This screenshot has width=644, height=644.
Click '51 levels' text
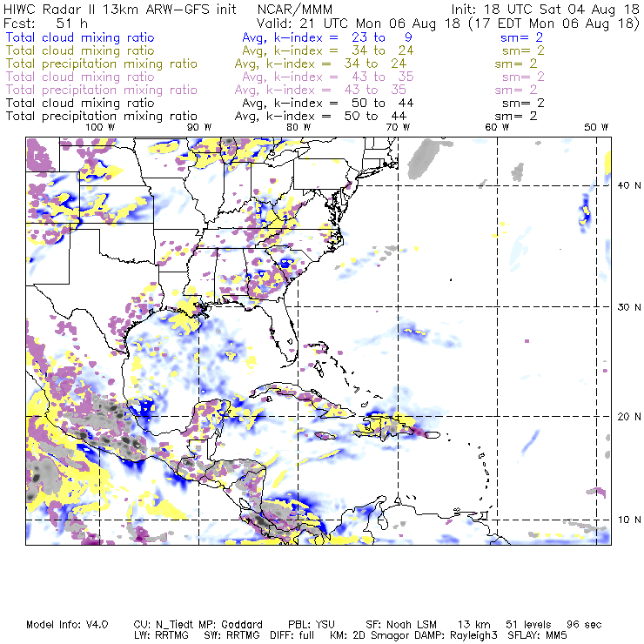click(528, 625)
